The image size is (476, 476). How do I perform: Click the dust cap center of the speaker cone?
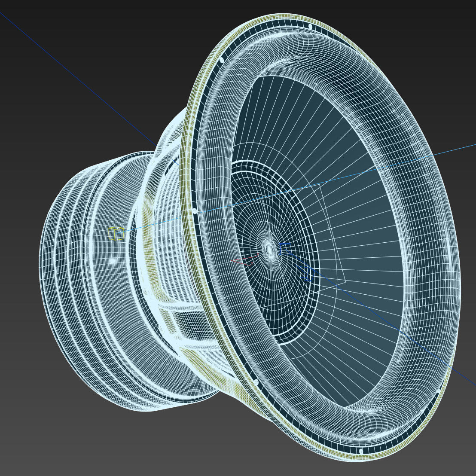pyautogui.click(x=269, y=250)
